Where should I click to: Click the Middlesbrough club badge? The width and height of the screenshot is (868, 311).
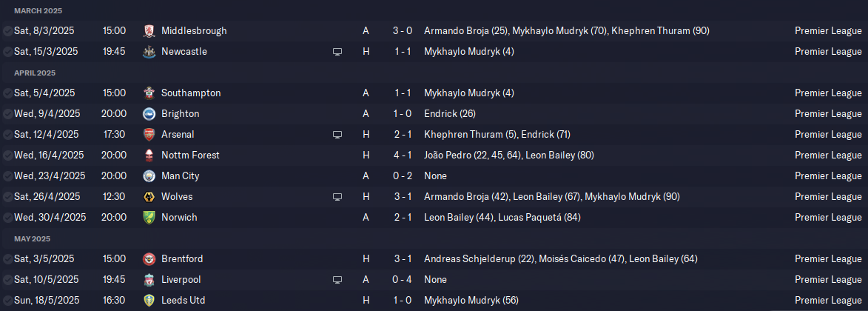tap(149, 31)
